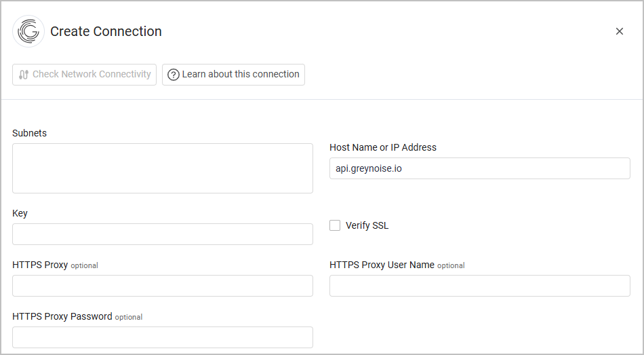The image size is (644, 355).
Task: Click the Subnets field label
Action: click(x=29, y=133)
